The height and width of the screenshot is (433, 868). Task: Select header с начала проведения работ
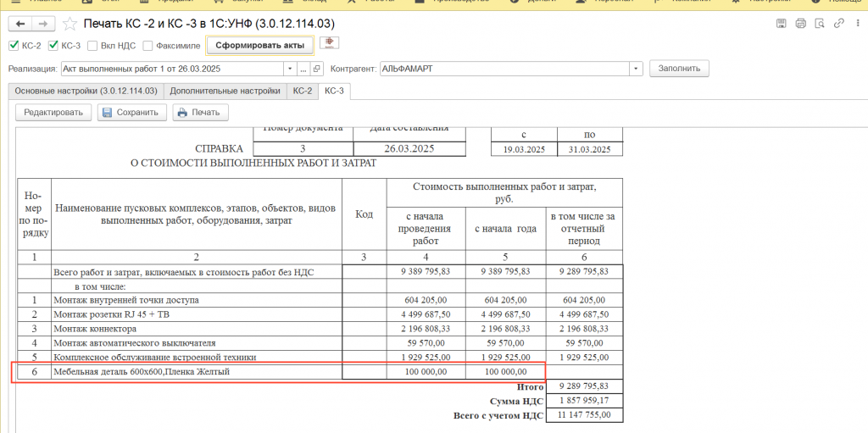pos(426,228)
